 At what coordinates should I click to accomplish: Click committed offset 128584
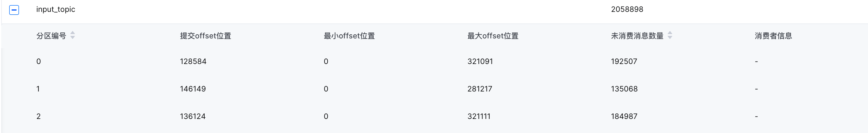click(x=193, y=62)
